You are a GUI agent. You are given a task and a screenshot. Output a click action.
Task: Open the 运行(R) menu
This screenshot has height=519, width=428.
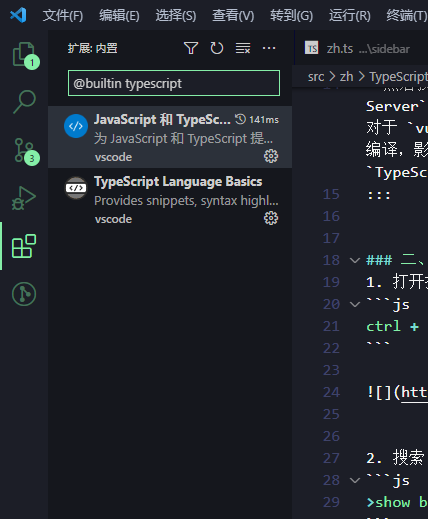point(350,15)
